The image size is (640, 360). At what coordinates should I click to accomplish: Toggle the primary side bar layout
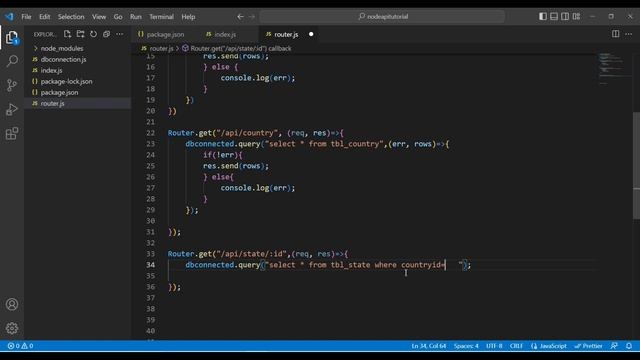(543, 16)
